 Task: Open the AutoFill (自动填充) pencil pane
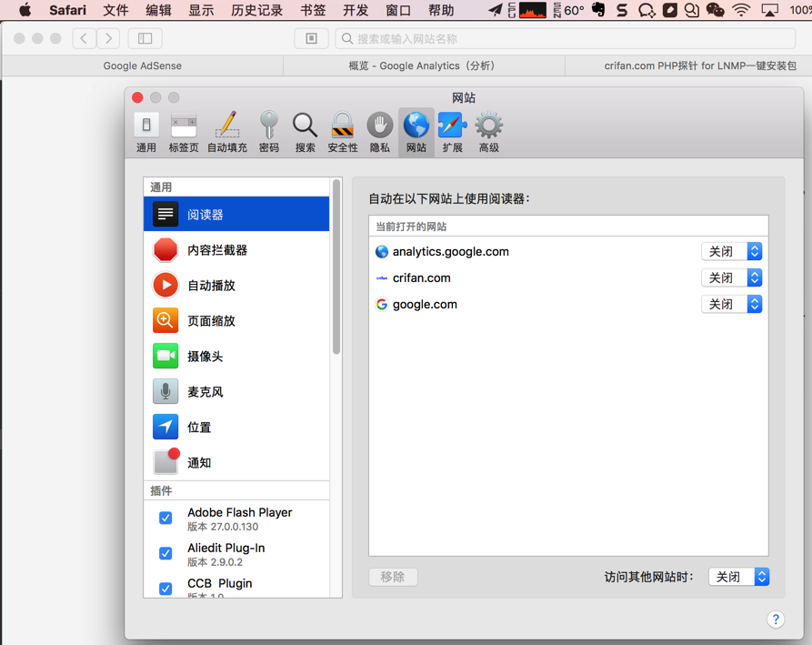(x=226, y=133)
